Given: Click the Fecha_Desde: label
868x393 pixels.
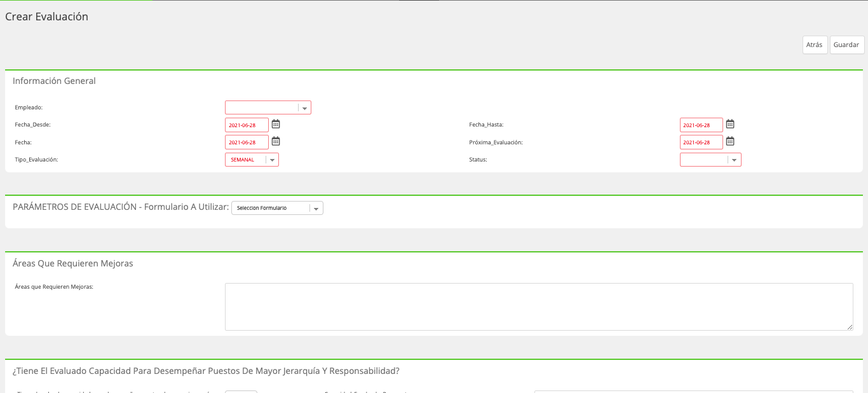Looking at the screenshot, I should tap(32, 125).
